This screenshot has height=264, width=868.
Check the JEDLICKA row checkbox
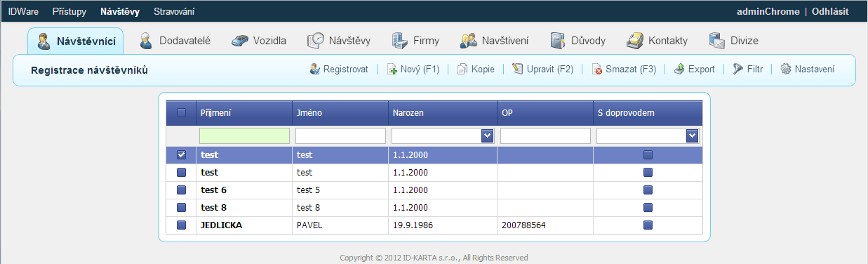(181, 225)
